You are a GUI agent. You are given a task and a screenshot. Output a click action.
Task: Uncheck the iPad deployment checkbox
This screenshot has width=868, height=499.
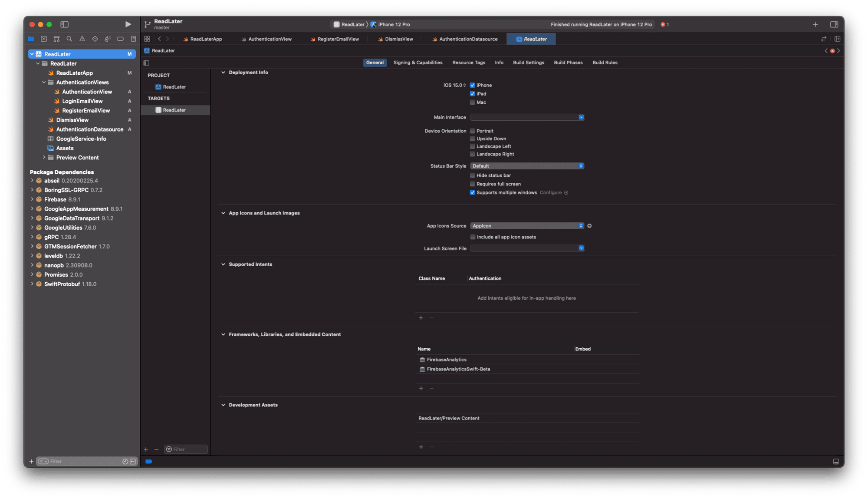point(473,94)
